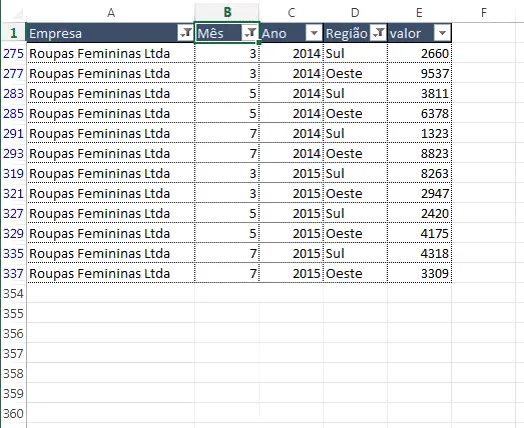
Task: Select column A header
Action: tap(111, 13)
